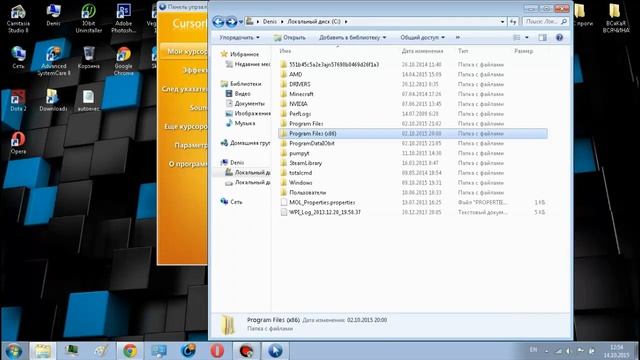Select the Google Chrome desktop shortcut

pyautogui.click(x=124, y=61)
